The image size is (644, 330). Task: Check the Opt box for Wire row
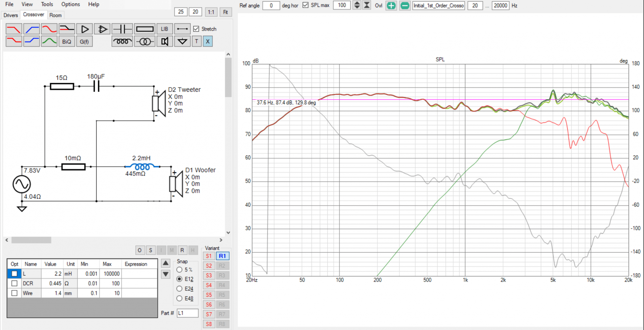pos(14,293)
